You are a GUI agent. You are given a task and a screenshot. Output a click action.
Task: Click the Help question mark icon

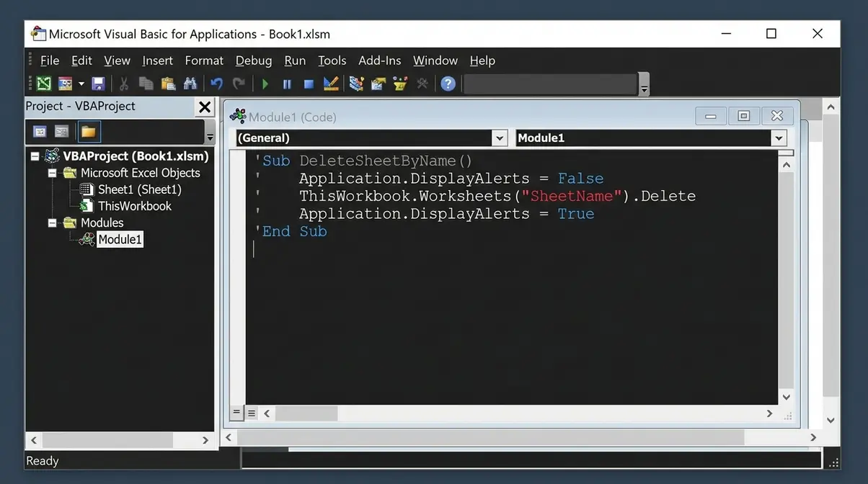click(x=448, y=84)
